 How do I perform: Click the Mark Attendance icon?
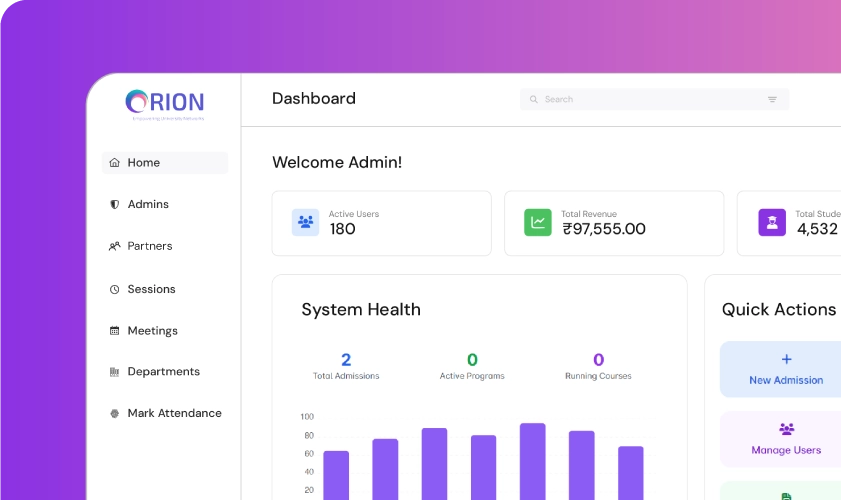click(115, 414)
